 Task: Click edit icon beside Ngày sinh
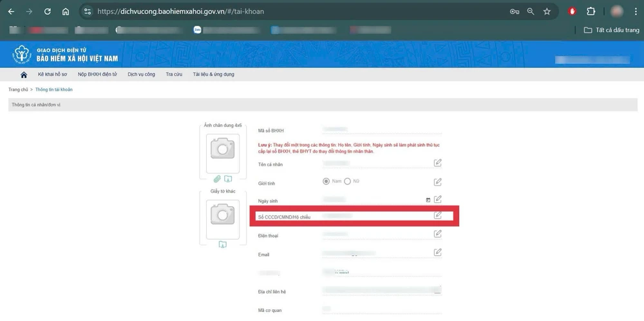point(438,199)
